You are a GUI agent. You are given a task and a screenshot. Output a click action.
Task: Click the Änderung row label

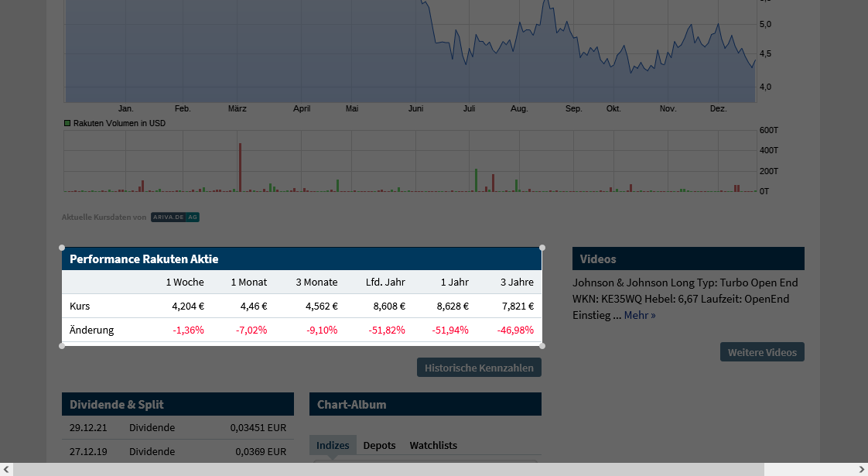pyautogui.click(x=91, y=330)
